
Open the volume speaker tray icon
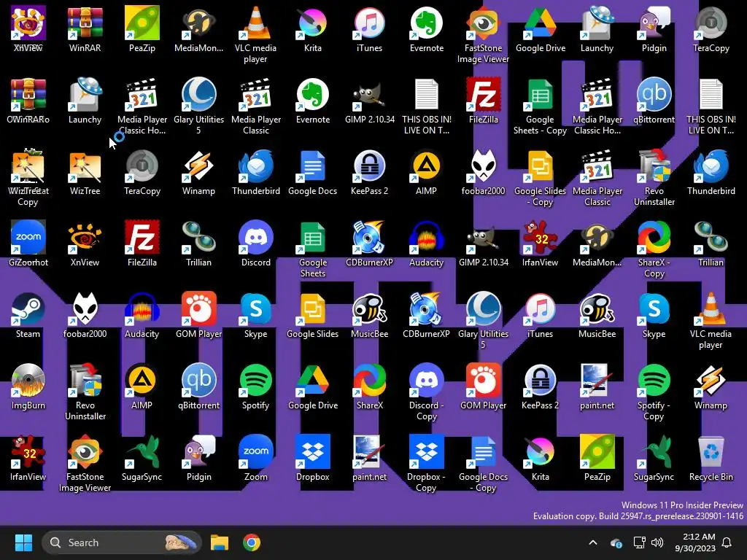tap(657, 542)
